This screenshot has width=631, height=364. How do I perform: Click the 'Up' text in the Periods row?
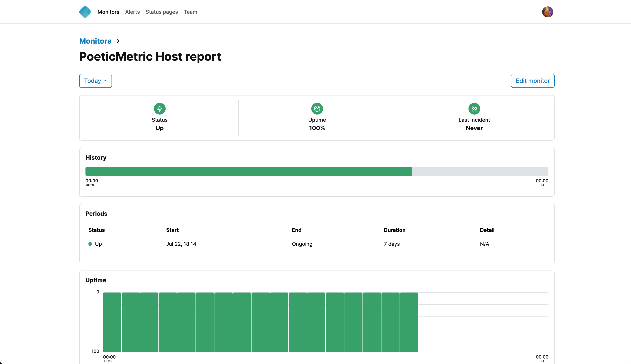tap(98, 244)
